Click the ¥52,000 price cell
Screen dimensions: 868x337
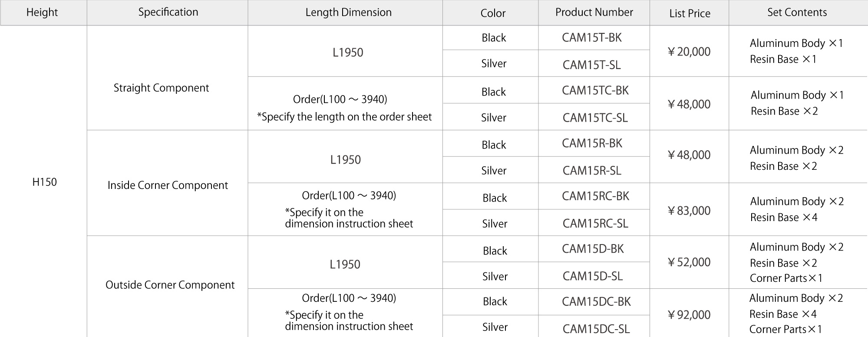689,262
